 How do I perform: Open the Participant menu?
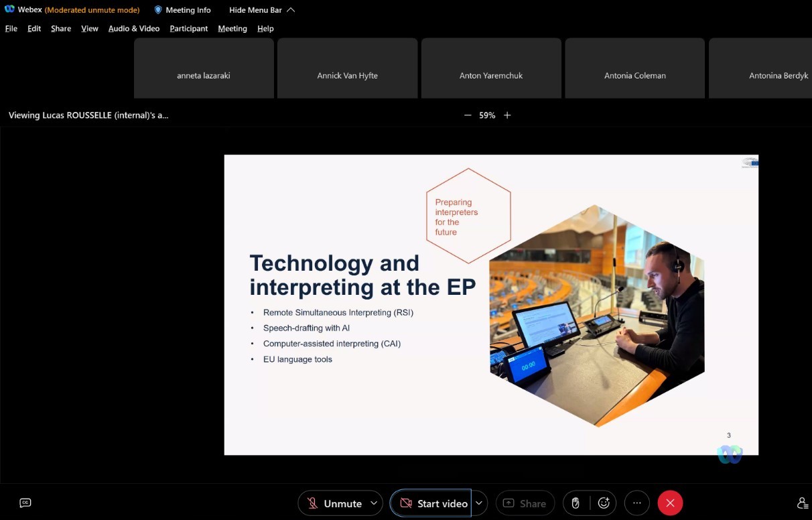click(x=189, y=29)
